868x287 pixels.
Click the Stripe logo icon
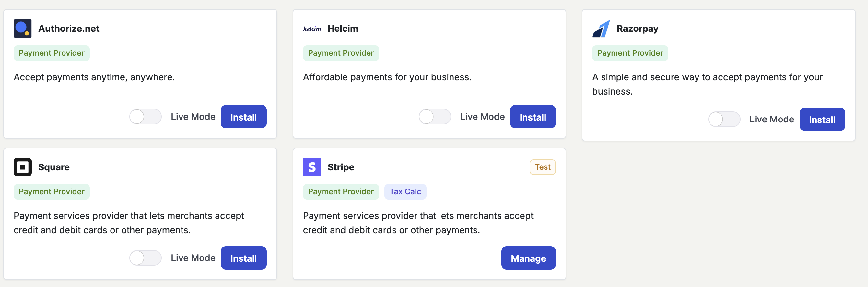pos(312,167)
